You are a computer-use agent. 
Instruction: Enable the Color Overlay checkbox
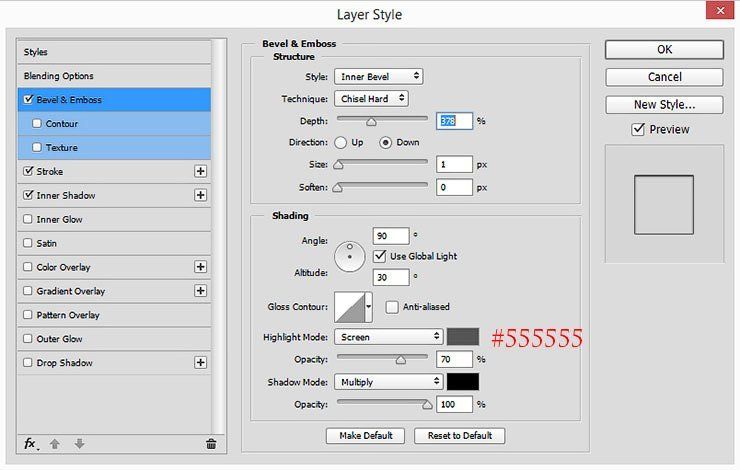(28, 267)
